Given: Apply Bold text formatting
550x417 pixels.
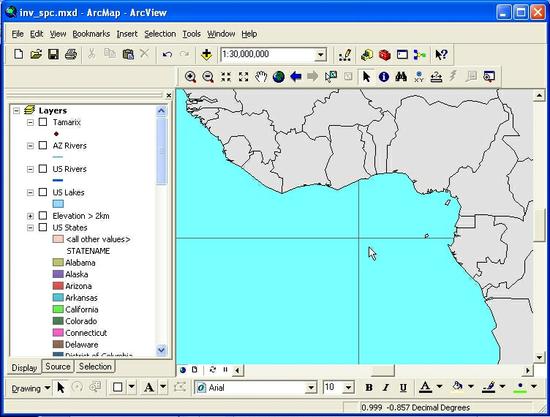Looking at the screenshot, I should pos(369,388).
